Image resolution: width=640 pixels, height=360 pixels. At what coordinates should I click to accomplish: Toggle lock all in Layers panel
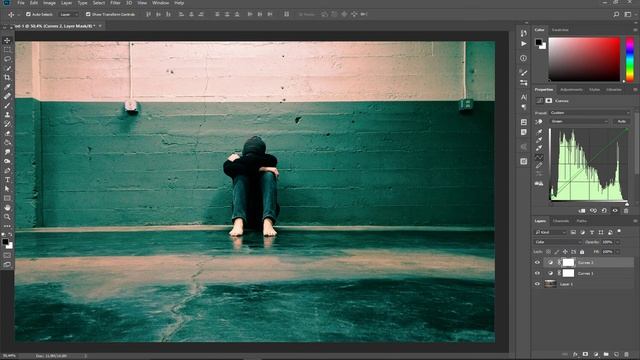(582, 252)
